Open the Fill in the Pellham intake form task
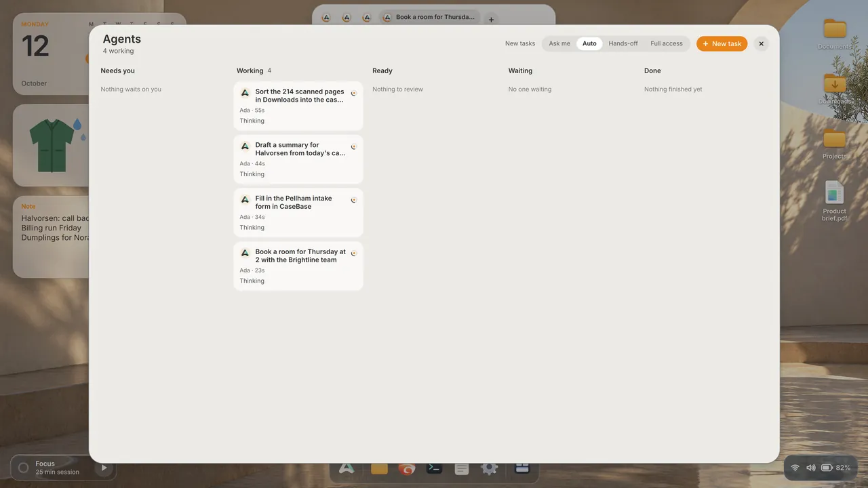868x488 pixels. pos(298,213)
